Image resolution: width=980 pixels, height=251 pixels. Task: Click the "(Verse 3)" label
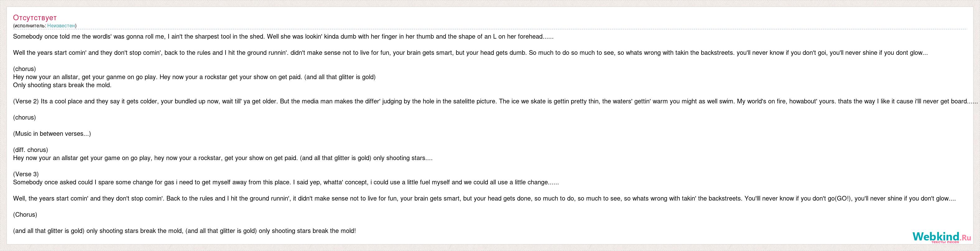26,174
